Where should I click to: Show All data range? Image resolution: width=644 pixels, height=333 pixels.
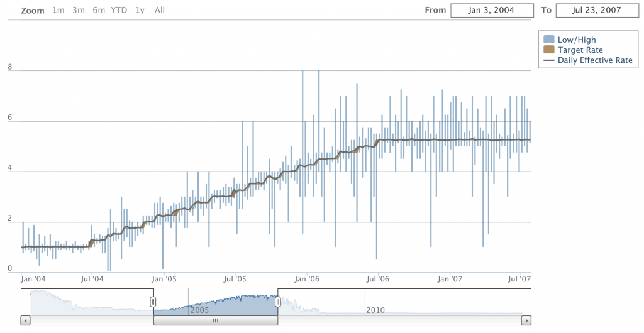(160, 10)
